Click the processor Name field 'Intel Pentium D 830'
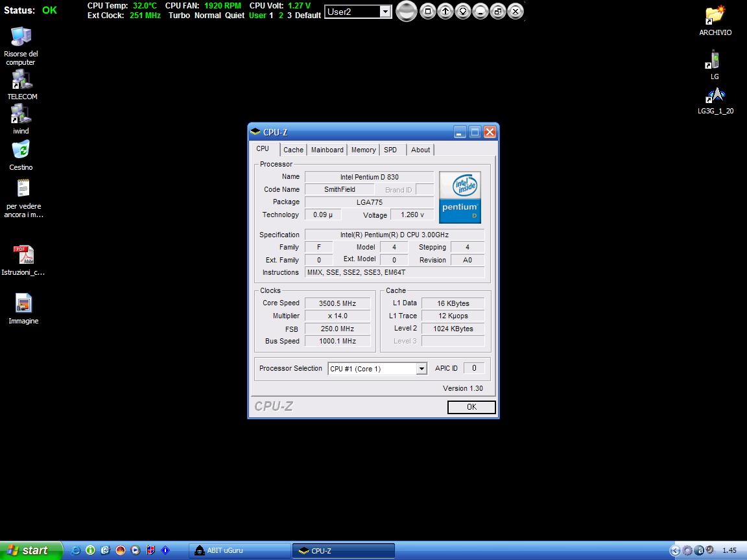The width and height of the screenshot is (747, 560). point(369,177)
